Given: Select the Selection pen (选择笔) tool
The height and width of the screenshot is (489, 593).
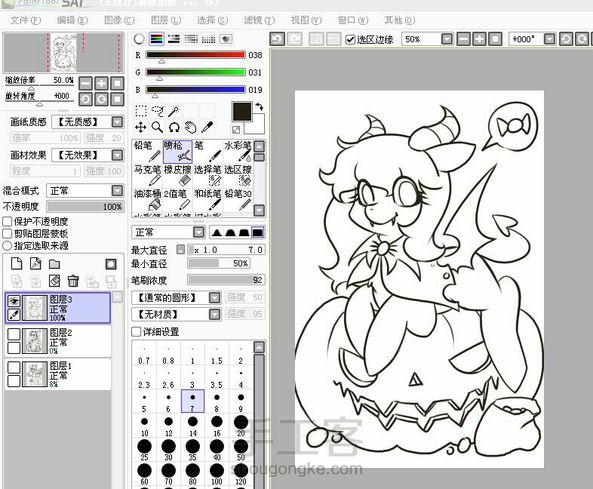Looking at the screenshot, I should click(x=208, y=175).
